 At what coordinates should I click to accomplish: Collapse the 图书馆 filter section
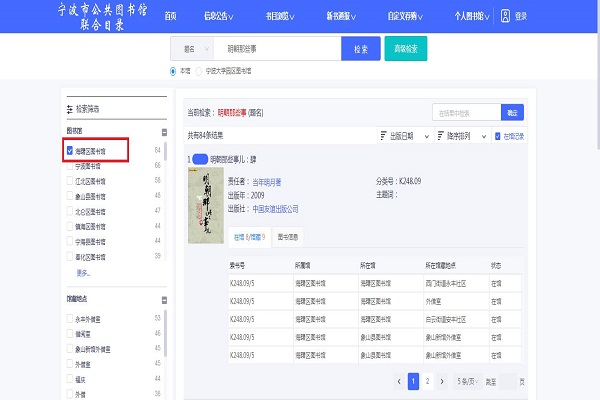pyautogui.click(x=163, y=131)
